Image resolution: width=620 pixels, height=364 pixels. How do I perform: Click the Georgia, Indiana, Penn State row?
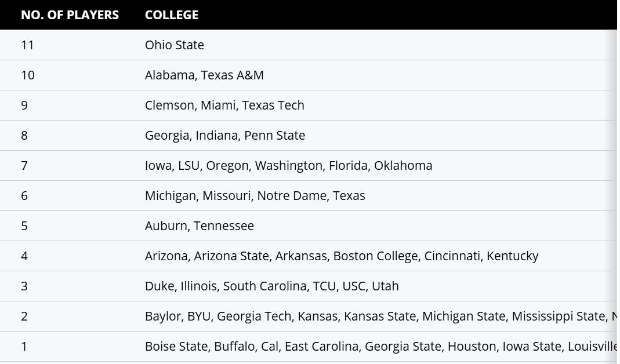[225, 136]
